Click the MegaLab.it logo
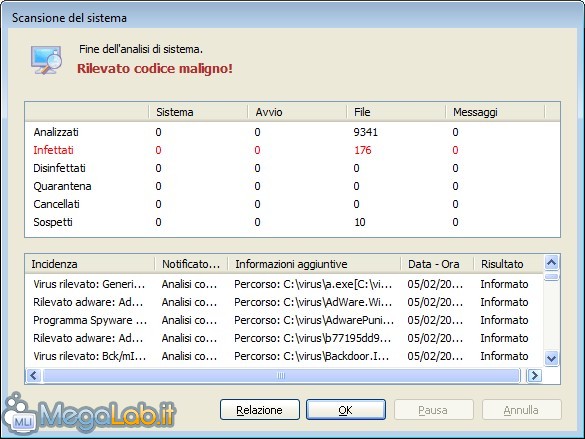This screenshot has width=585, height=439. 89,415
